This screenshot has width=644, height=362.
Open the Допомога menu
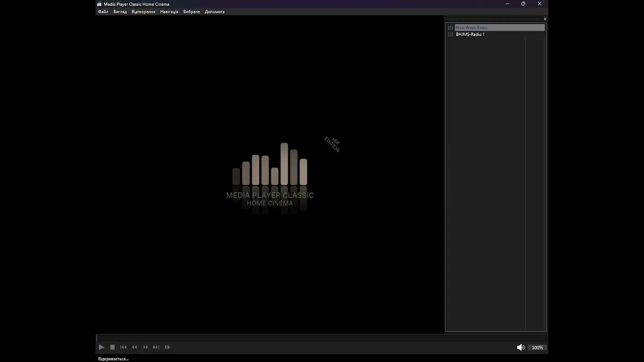[215, 12]
